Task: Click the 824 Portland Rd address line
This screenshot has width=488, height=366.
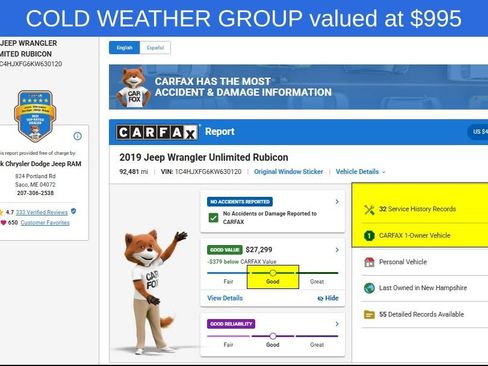Action: [35, 176]
